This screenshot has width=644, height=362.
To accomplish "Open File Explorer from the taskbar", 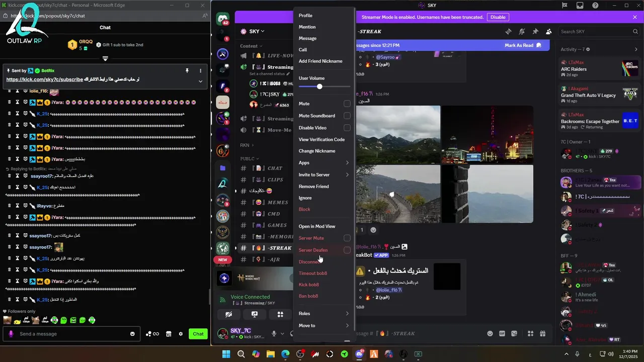I will [270, 354].
